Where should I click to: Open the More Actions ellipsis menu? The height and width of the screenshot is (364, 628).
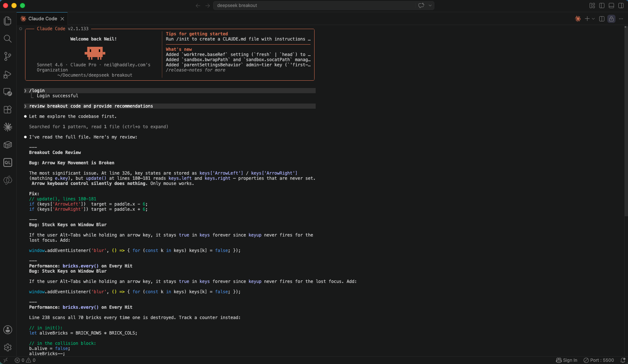point(621,19)
